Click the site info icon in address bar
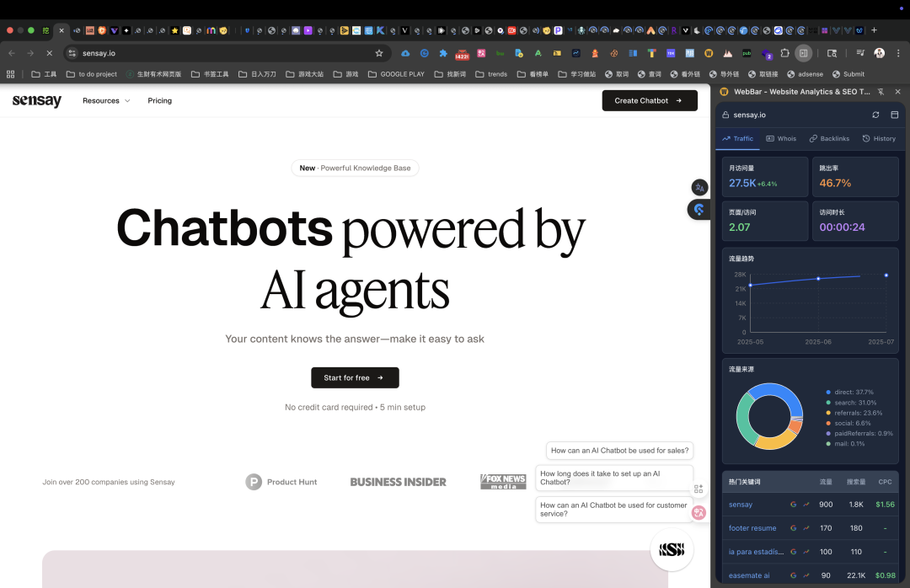This screenshot has width=910, height=588. coord(72,53)
